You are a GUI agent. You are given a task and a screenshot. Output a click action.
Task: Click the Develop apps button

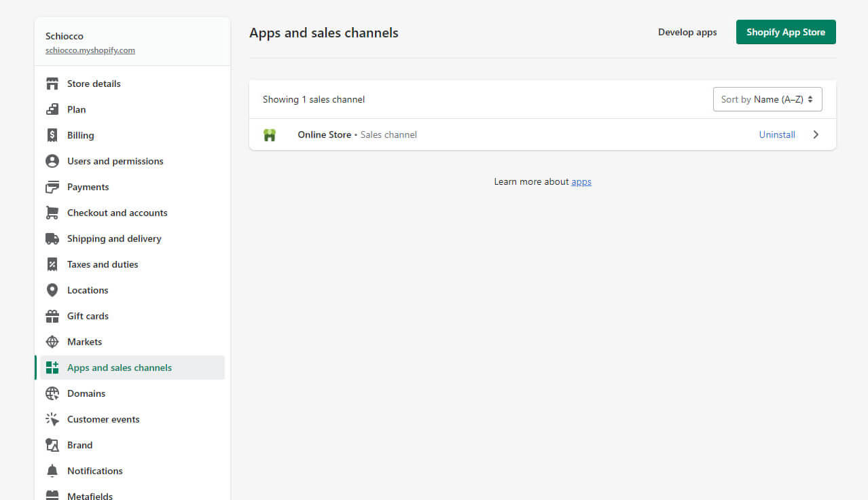coord(687,32)
